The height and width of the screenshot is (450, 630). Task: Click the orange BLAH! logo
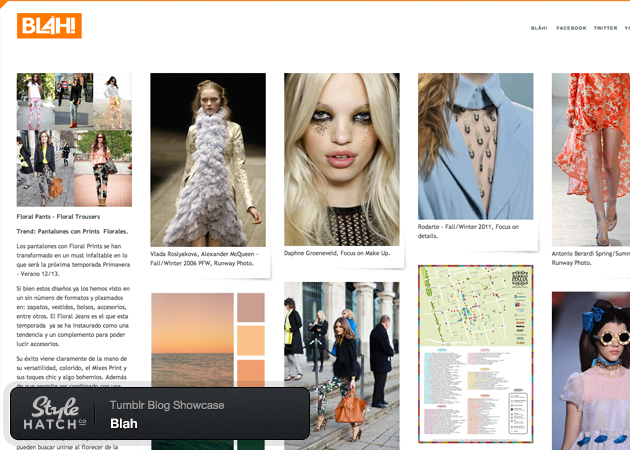click(49, 25)
